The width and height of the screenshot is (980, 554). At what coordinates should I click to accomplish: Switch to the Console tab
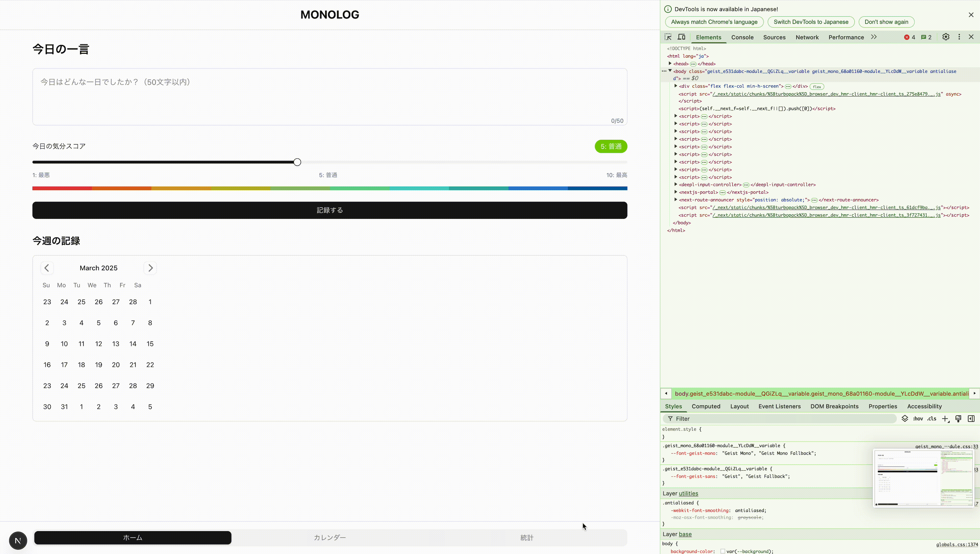(x=742, y=37)
